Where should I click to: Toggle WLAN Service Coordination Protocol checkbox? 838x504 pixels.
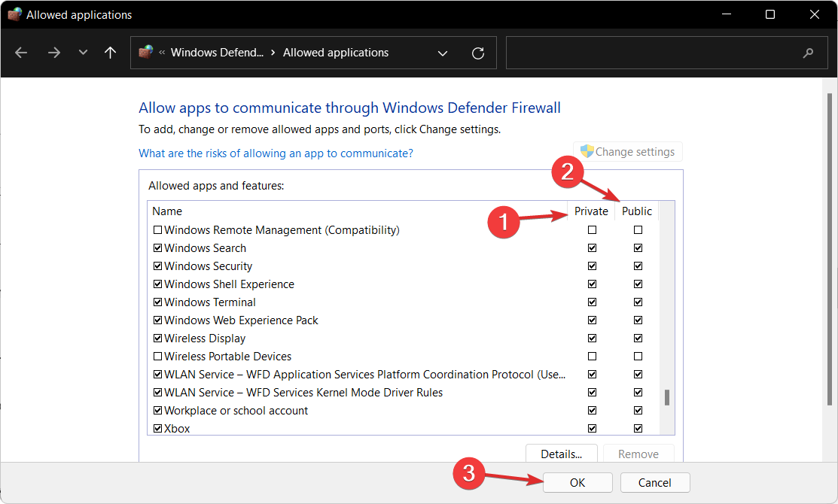[x=157, y=375]
